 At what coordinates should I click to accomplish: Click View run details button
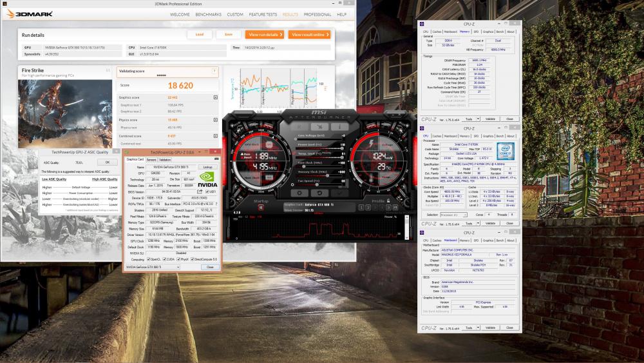tap(265, 35)
